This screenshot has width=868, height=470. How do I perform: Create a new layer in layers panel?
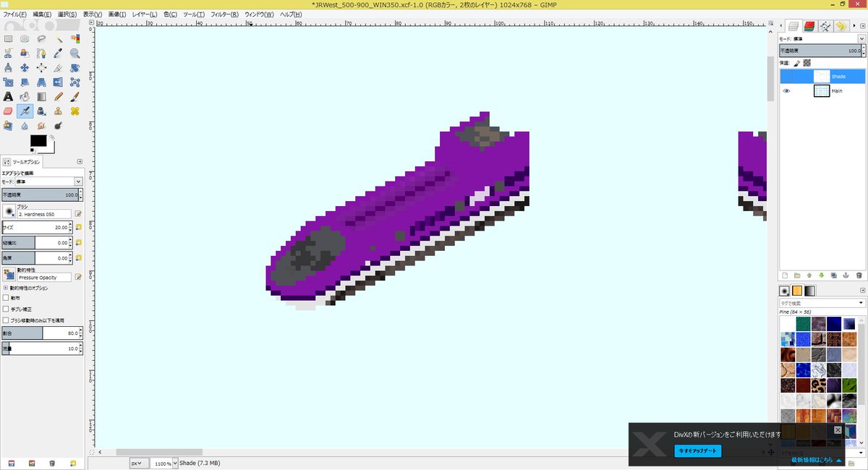[x=785, y=275]
